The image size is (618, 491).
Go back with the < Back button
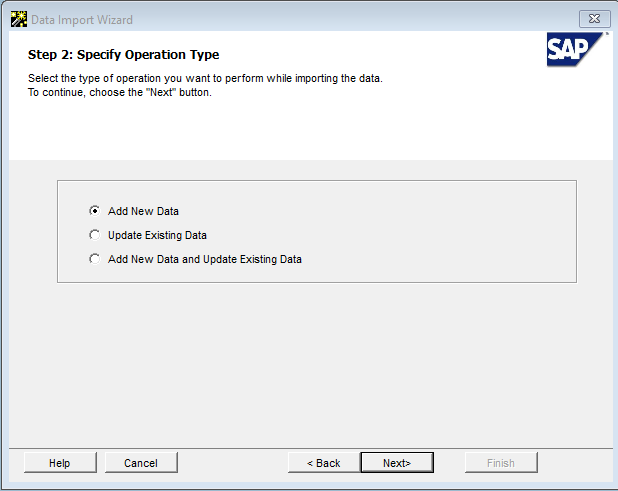[323, 463]
